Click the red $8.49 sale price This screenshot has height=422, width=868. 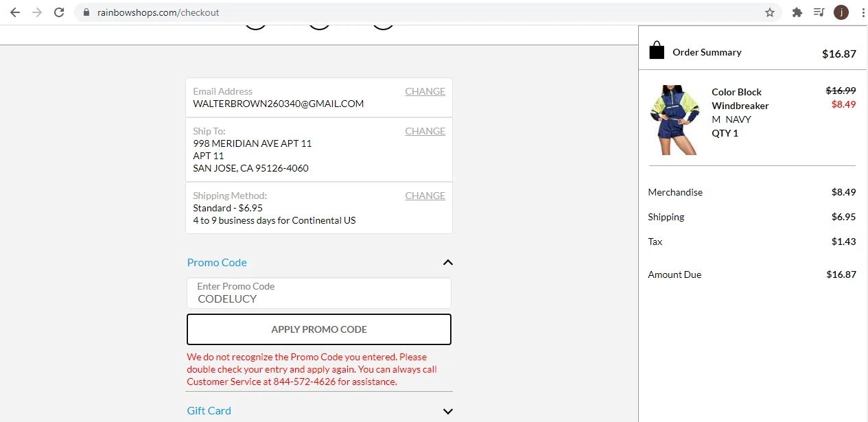tap(843, 104)
